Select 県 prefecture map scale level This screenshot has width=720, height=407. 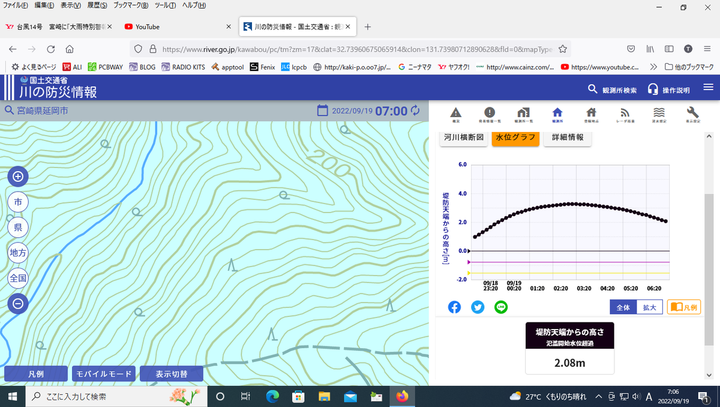(x=18, y=228)
